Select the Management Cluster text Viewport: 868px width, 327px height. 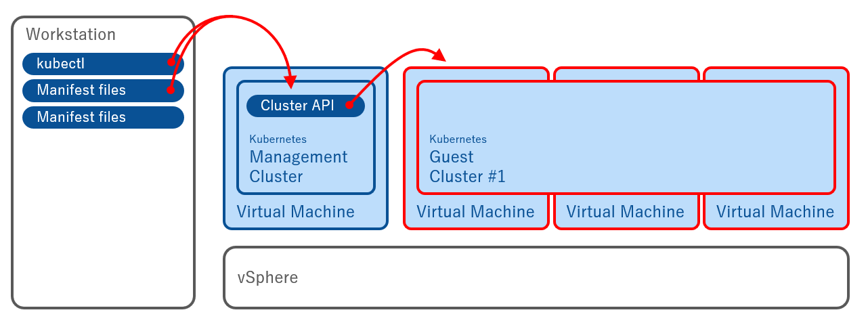click(298, 167)
